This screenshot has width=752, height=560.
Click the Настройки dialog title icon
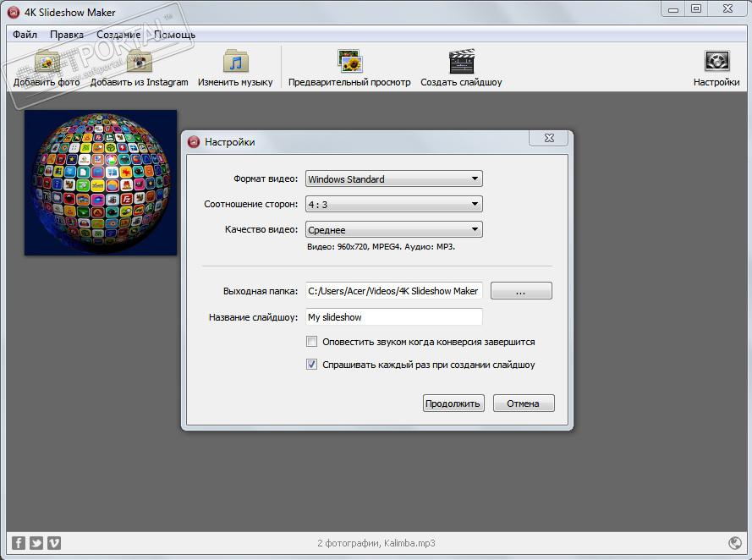click(x=194, y=142)
